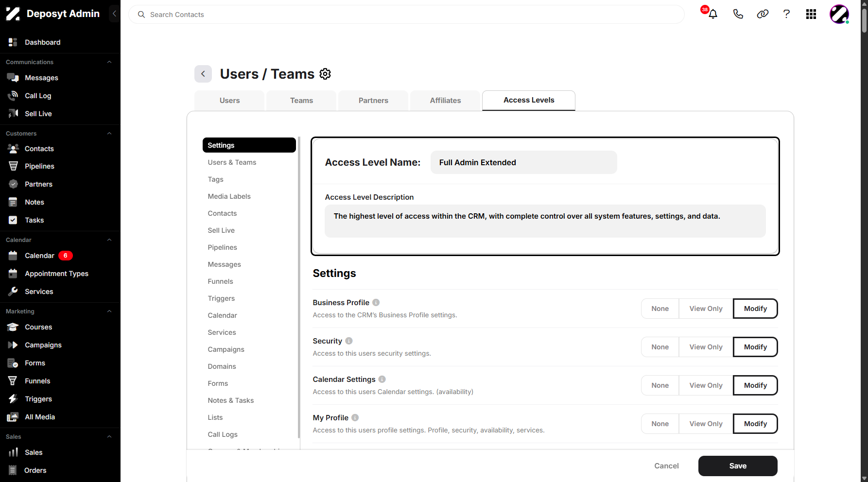Open the user profile avatar
Screen dimensions: 868x482
pos(839,14)
